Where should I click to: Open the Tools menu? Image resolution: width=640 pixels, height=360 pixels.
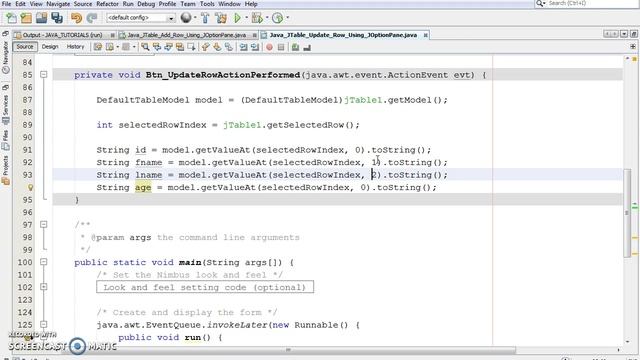(207, 4)
